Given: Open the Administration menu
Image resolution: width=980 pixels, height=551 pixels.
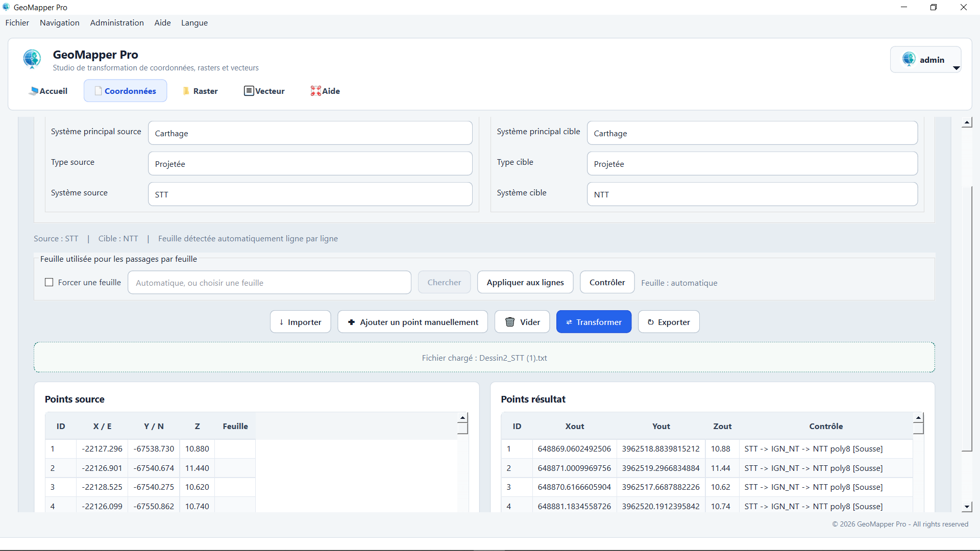Looking at the screenshot, I should pyautogui.click(x=117, y=23).
